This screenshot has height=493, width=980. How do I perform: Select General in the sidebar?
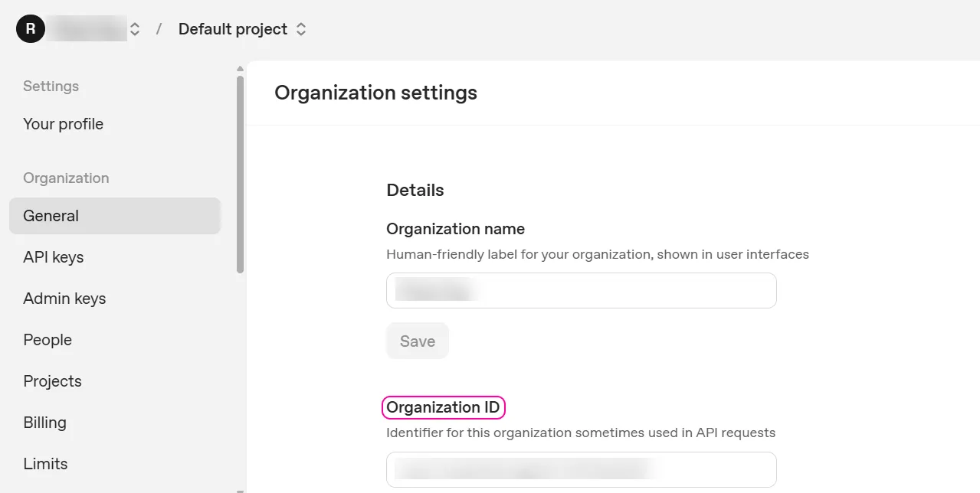point(115,216)
